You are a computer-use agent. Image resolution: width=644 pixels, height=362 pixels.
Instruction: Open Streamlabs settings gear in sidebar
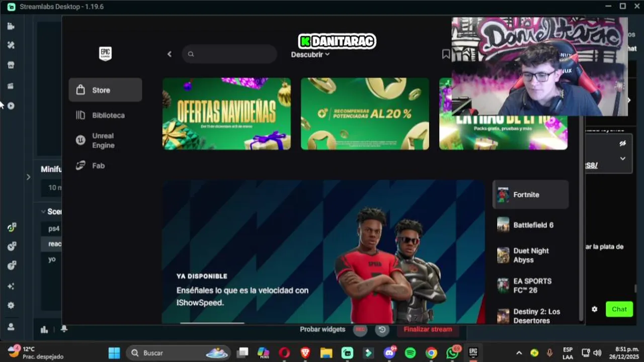click(11, 305)
